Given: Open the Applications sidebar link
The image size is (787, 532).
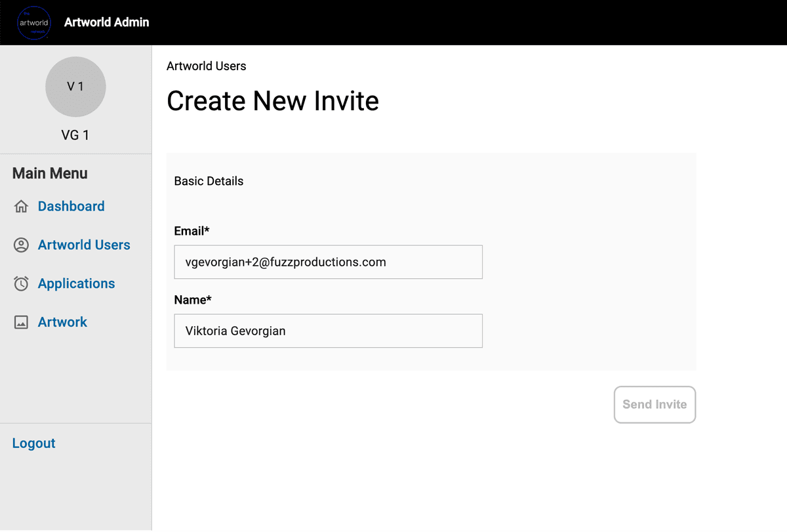Looking at the screenshot, I should coord(76,284).
